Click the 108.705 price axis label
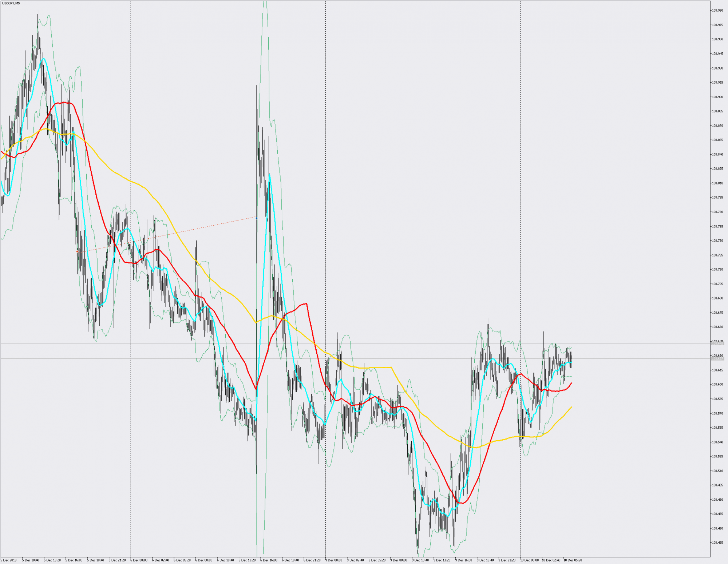 coord(717,284)
